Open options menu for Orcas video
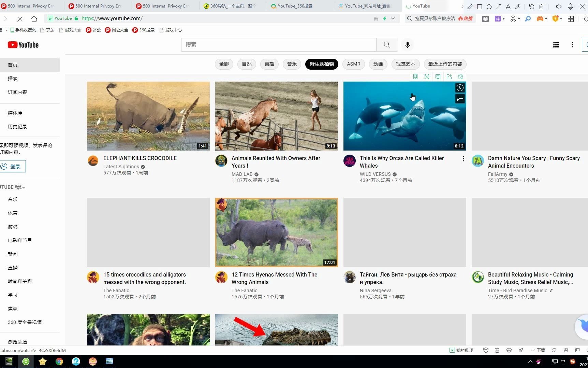The width and height of the screenshot is (588, 368). [x=463, y=159]
